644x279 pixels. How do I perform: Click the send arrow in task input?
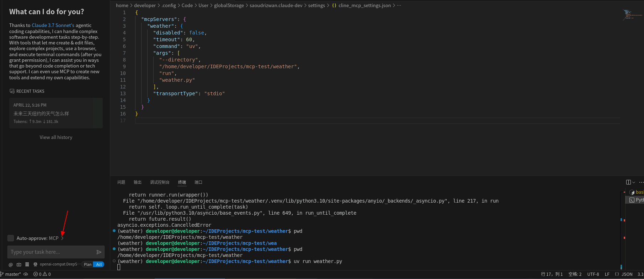pyautogui.click(x=99, y=252)
